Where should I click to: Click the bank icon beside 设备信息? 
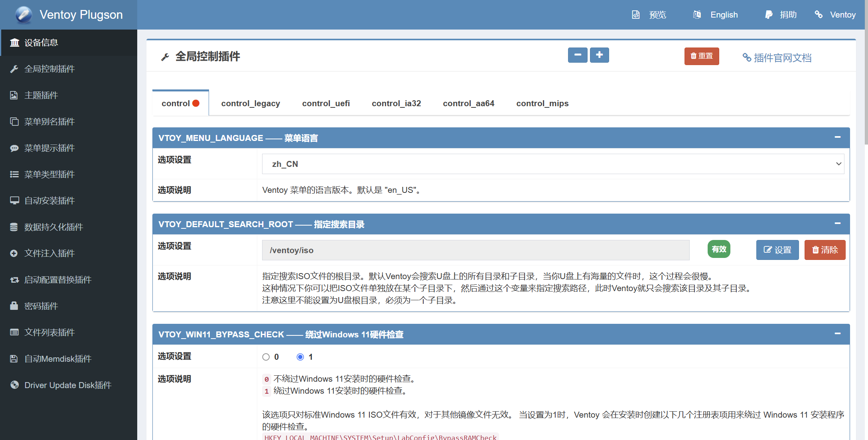(14, 42)
